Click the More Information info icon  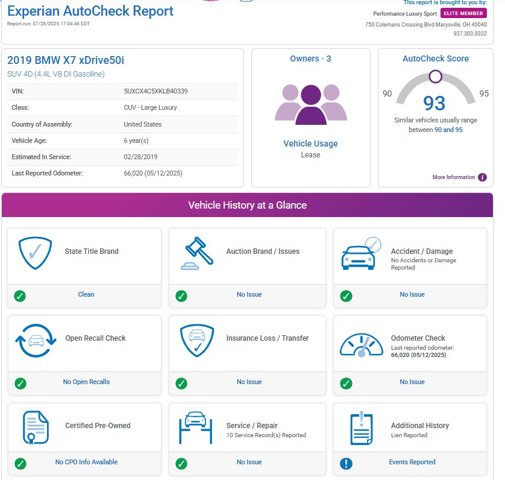click(x=482, y=177)
